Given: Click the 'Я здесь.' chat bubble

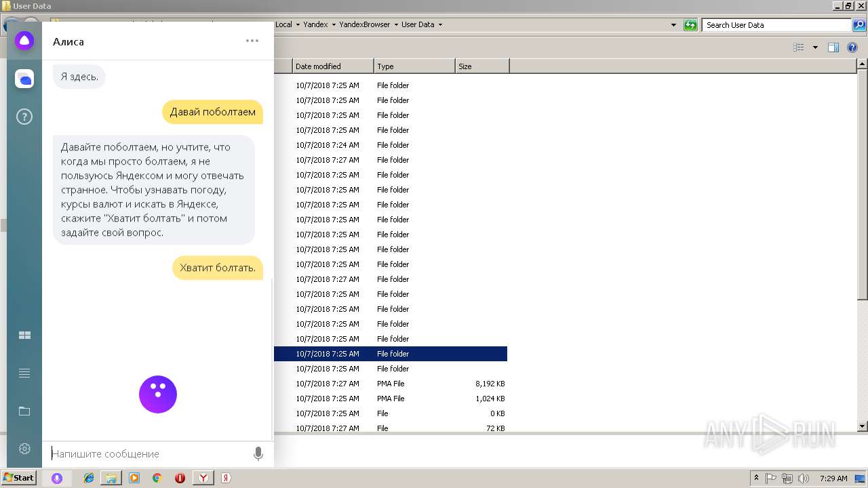Looking at the screenshot, I should coord(79,77).
